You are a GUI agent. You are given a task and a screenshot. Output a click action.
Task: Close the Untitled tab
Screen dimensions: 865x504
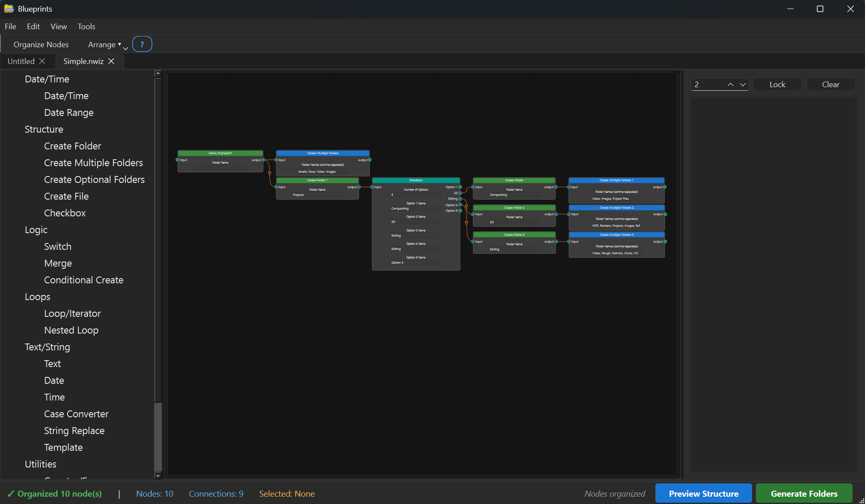pyautogui.click(x=42, y=61)
